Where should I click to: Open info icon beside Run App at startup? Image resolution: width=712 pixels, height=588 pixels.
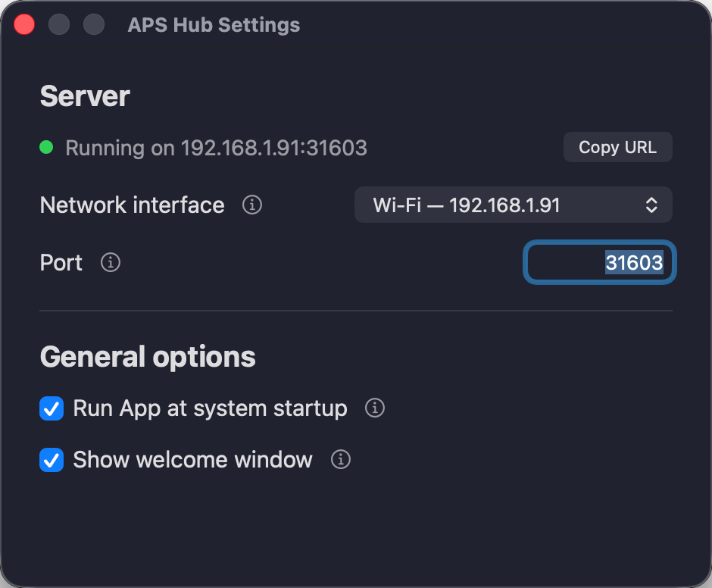click(x=375, y=408)
